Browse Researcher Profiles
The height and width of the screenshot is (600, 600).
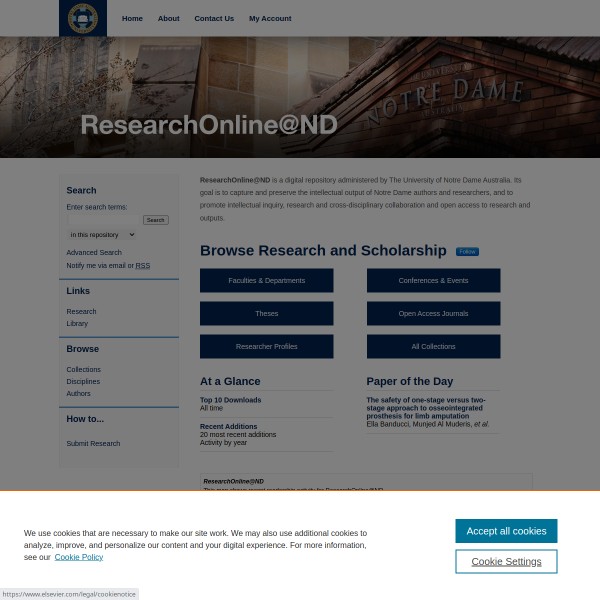coord(266,347)
